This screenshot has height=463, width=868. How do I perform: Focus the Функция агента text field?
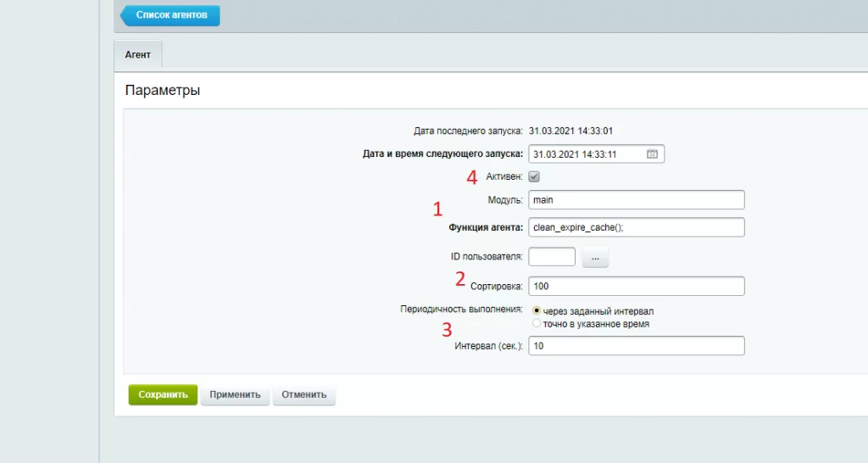[x=636, y=228]
